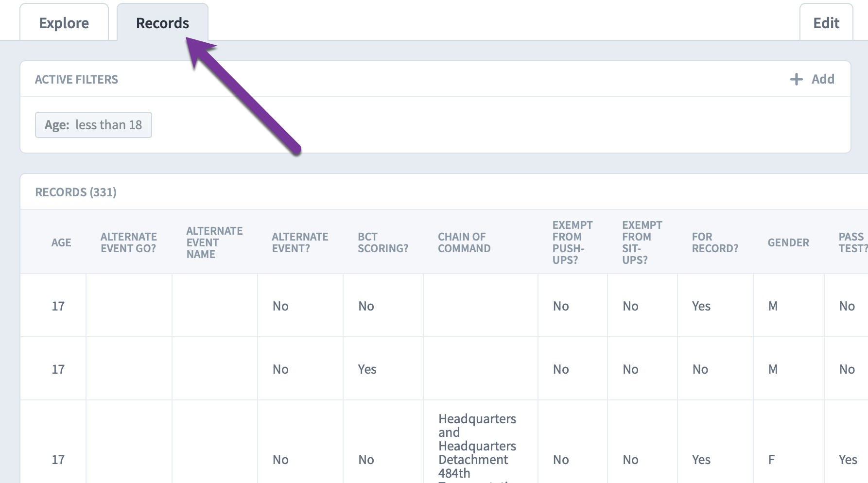Click the Pass Test? column header
868x483 pixels.
coord(852,242)
